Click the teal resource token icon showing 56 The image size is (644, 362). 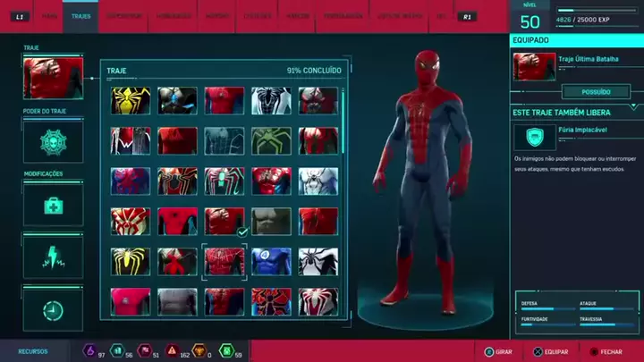(x=117, y=350)
